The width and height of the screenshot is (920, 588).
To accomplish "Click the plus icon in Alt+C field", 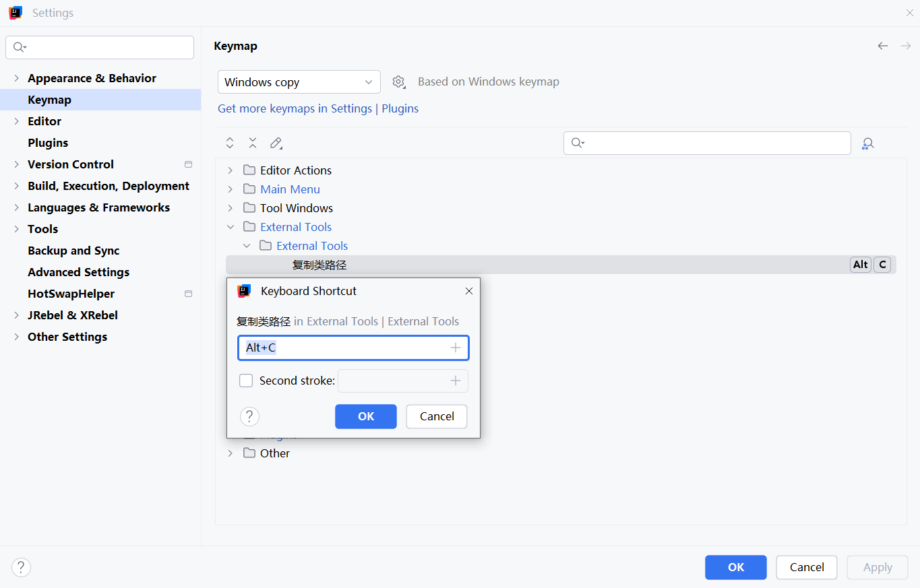I will point(456,348).
